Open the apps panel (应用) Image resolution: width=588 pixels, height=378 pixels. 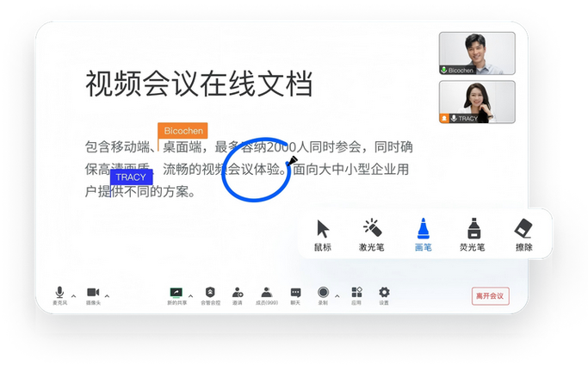click(356, 295)
